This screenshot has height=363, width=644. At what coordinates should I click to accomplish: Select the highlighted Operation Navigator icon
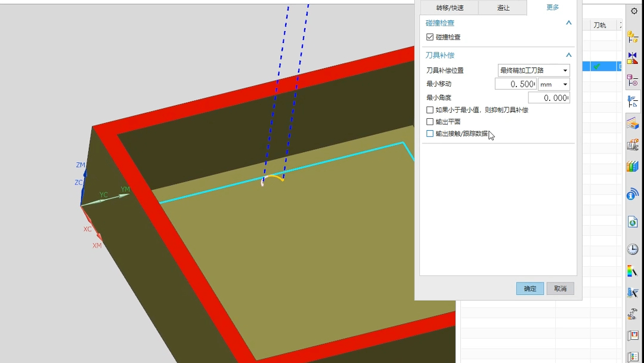click(x=633, y=101)
